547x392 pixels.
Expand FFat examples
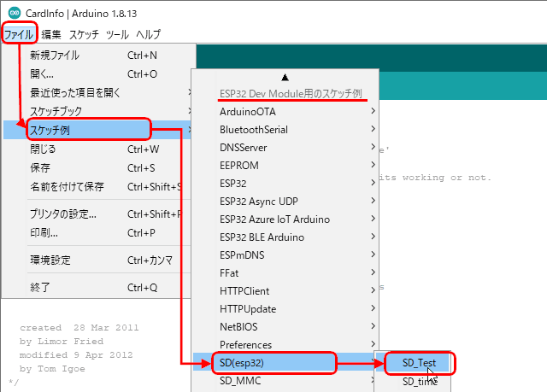[285, 273]
